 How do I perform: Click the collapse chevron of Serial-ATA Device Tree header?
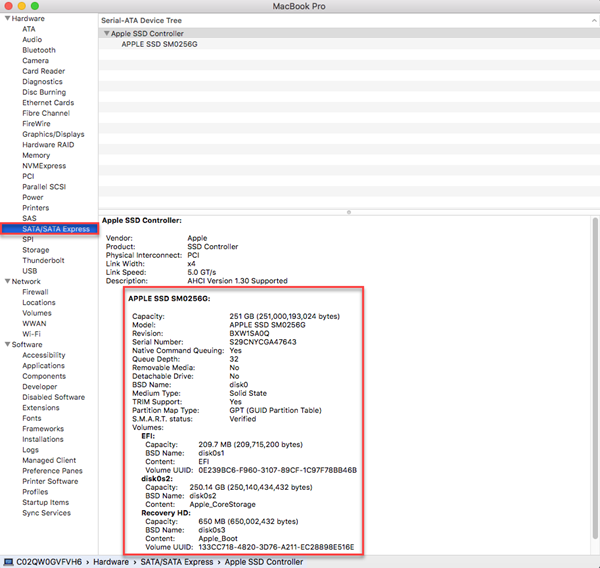coord(594,21)
